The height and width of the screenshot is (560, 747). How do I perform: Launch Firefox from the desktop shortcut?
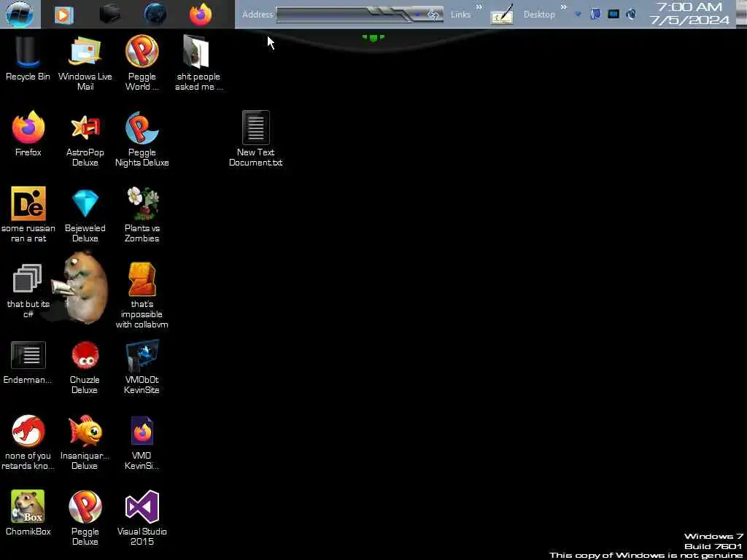pyautogui.click(x=28, y=134)
